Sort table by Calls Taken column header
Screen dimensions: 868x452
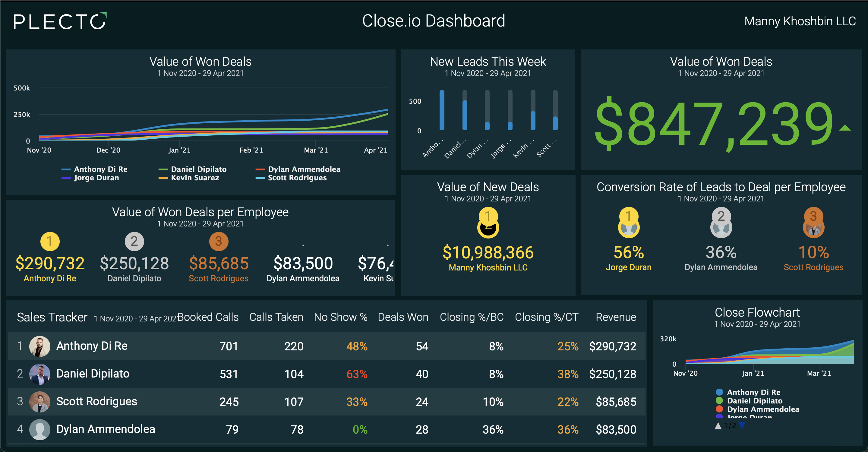tap(276, 317)
